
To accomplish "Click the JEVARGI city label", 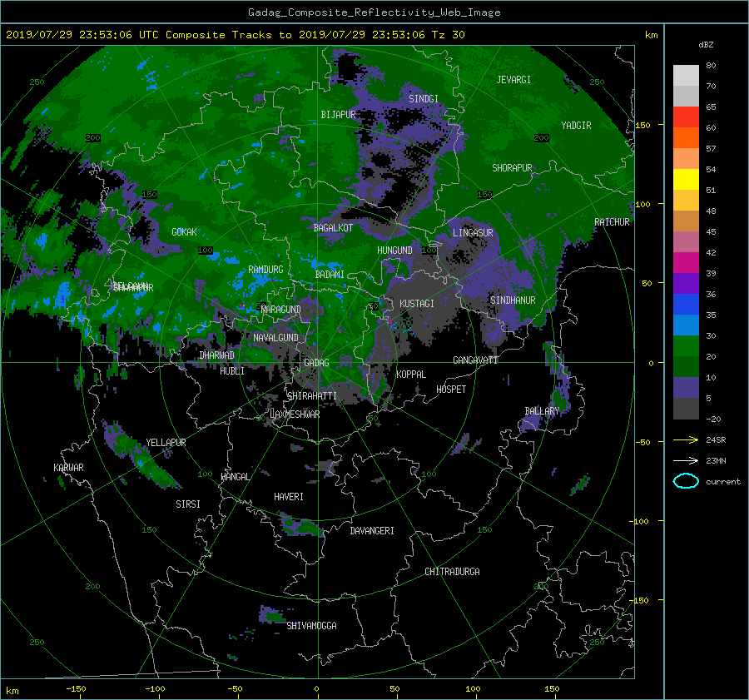I will pyautogui.click(x=513, y=80).
